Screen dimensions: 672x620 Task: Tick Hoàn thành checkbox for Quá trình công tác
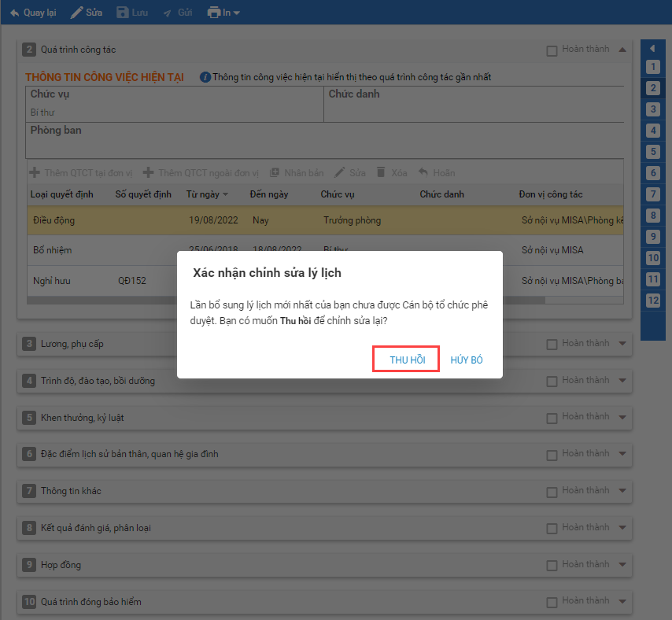pyautogui.click(x=552, y=50)
